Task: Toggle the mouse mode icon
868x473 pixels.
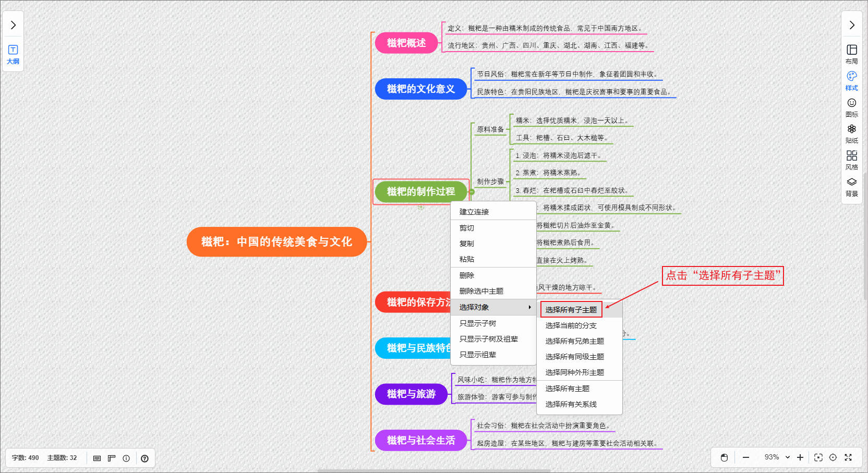Action: click(724, 457)
